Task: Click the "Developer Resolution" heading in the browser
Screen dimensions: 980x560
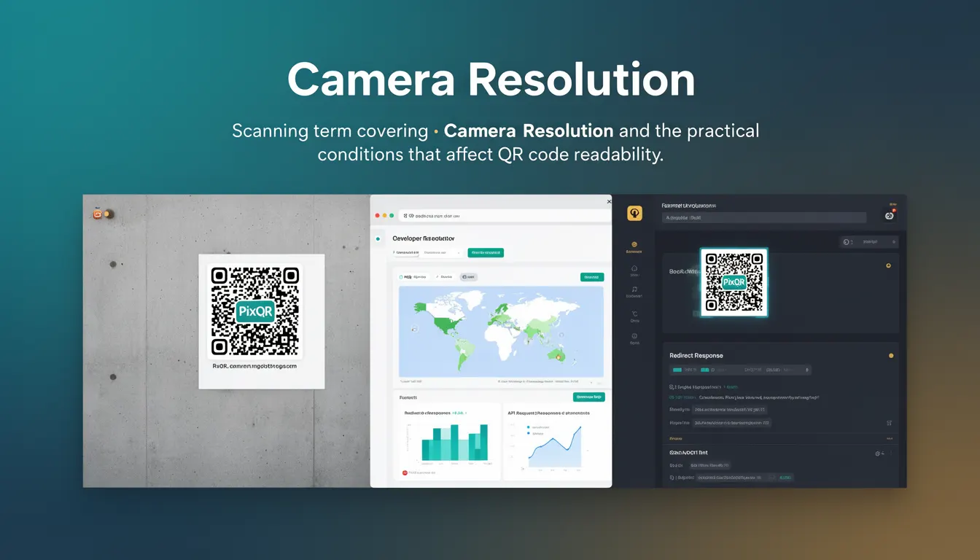Action: 424,238
